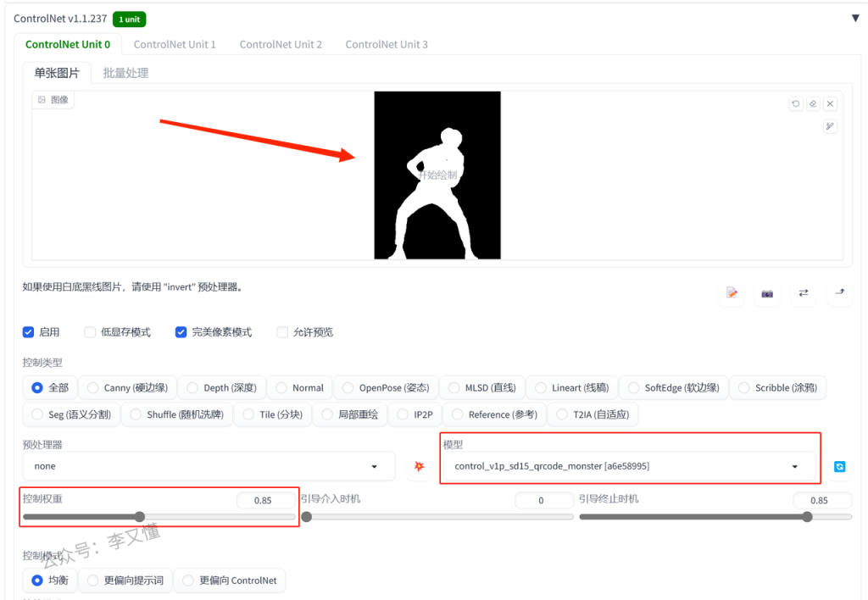Image resolution: width=868 pixels, height=600 pixels.
Task: Switch to the 批量处理 tab
Action: click(x=125, y=73)
